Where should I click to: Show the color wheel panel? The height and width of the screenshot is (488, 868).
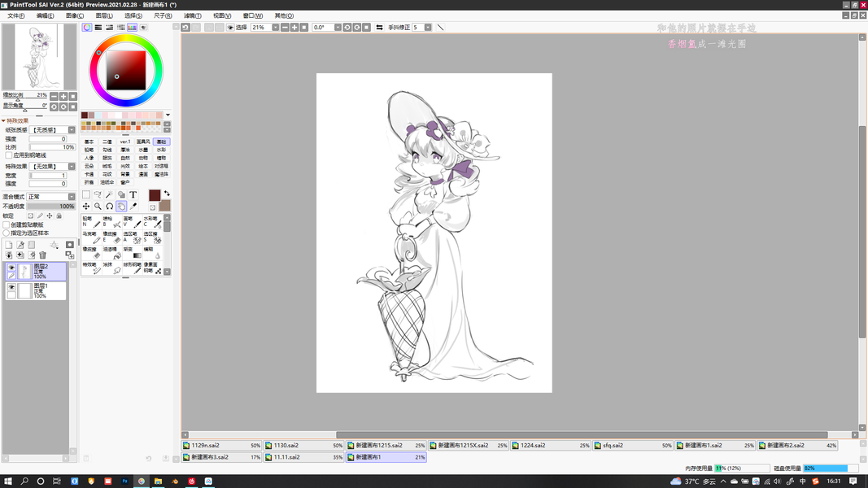click(87, 27)
